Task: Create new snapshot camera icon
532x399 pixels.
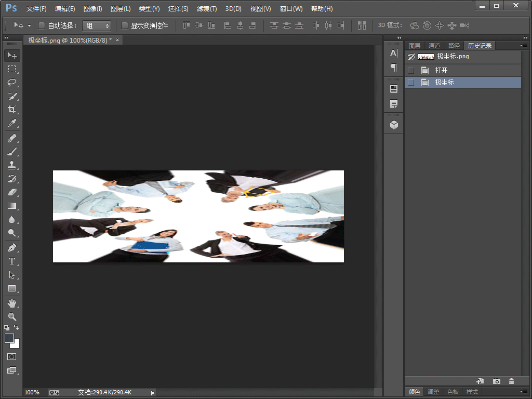Action: 496,381
